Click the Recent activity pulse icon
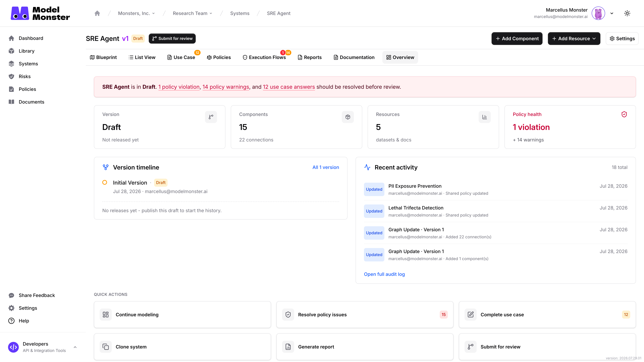644x362 pixels. point(367,167)
